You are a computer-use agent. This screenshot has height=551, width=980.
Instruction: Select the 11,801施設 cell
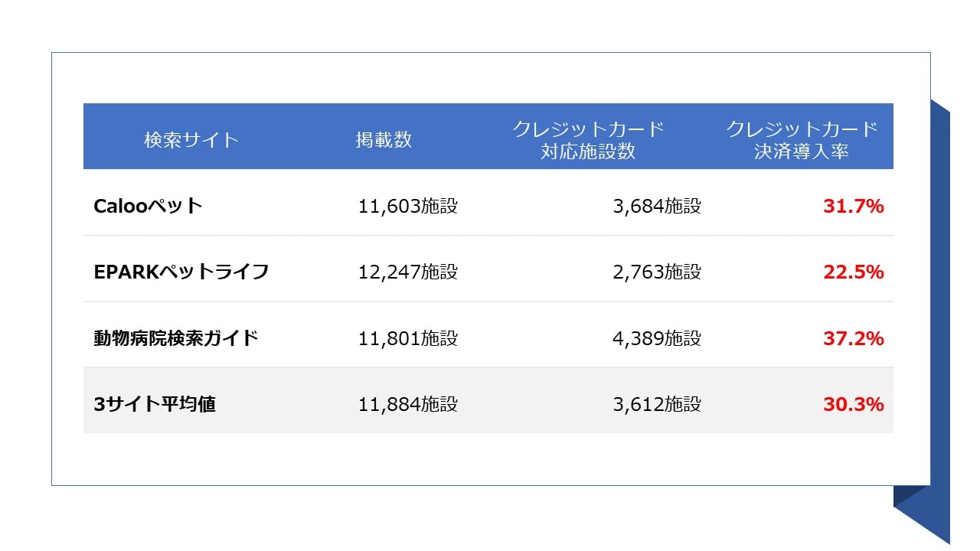407,338
